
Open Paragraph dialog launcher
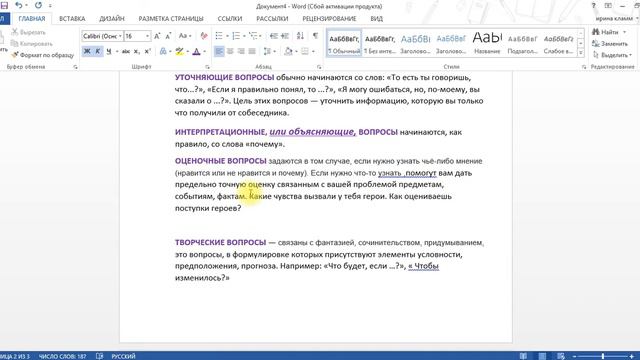pos(319,67)
